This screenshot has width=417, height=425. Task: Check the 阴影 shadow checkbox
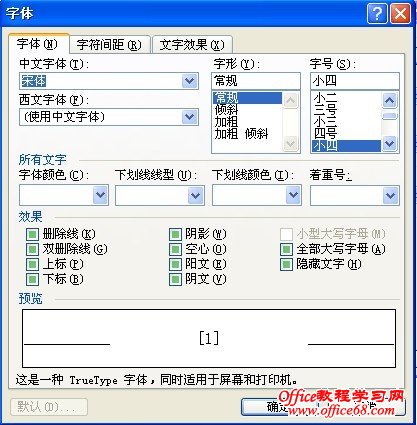[175, 234]
